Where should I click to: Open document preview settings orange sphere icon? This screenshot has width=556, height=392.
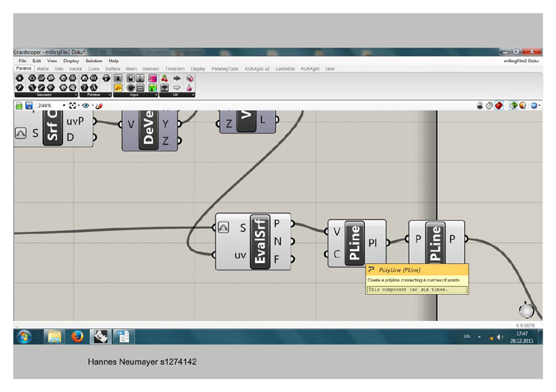pos(523,106)
